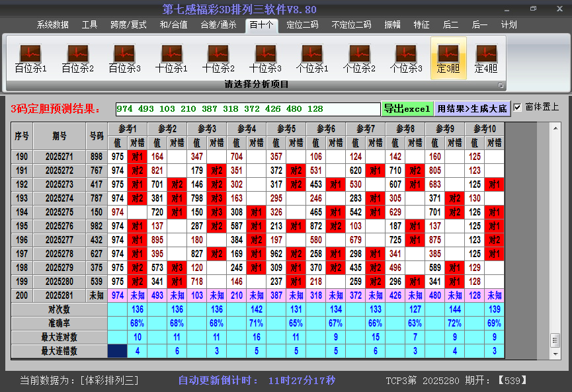
Task: Switch to the highlighted 定3胆 icon
Action: pos(448,56)
